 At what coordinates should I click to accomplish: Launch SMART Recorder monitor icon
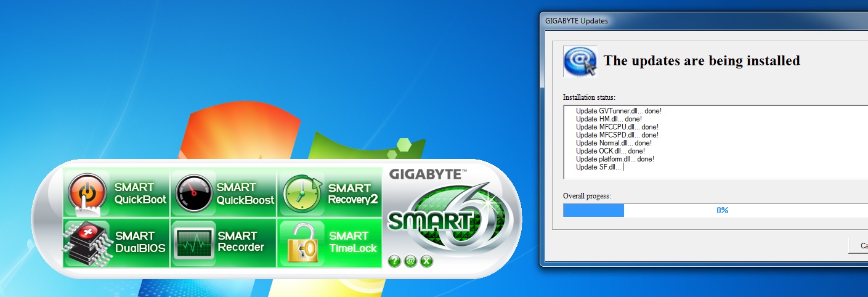coord(193,243)
